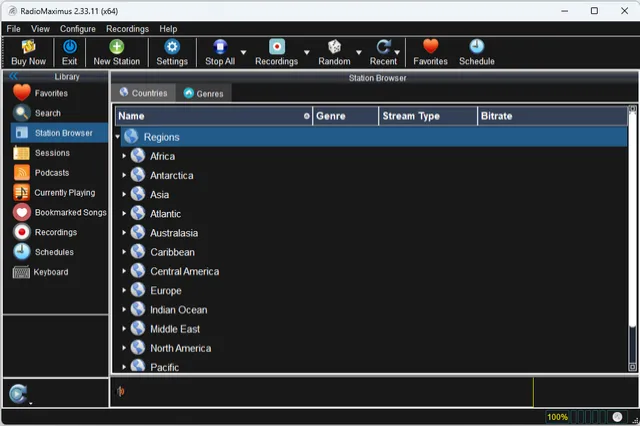Open the Random dropdown arrow
This screenshot has height=426, width=640.
pyautogui.click(x=359, y=52)
